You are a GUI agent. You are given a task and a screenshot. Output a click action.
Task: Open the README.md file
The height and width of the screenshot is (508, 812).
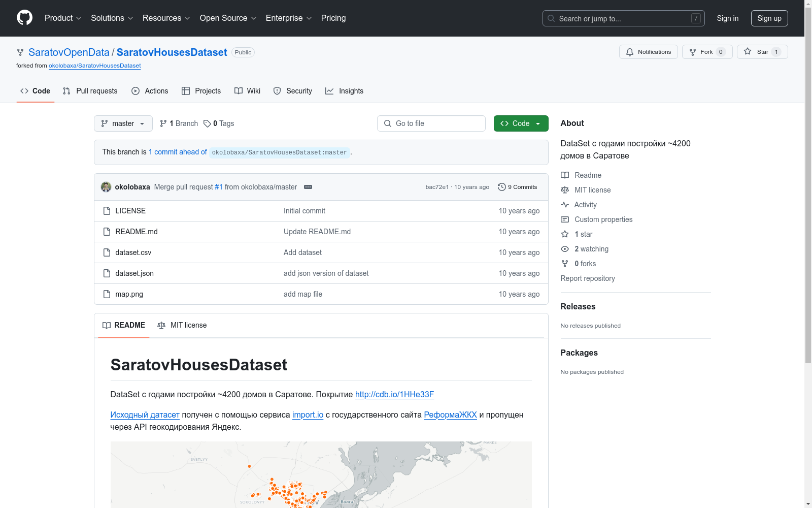pos(137,232)
